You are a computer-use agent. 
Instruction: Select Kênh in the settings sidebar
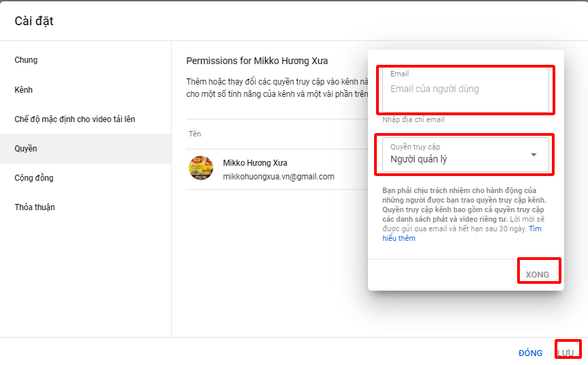point(23,90)
